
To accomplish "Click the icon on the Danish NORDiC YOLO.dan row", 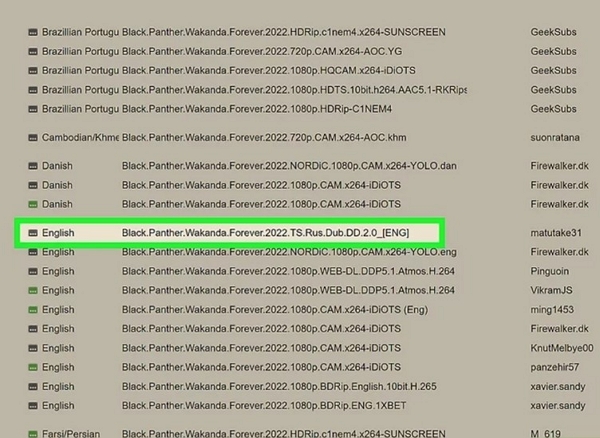I will 33,166.
